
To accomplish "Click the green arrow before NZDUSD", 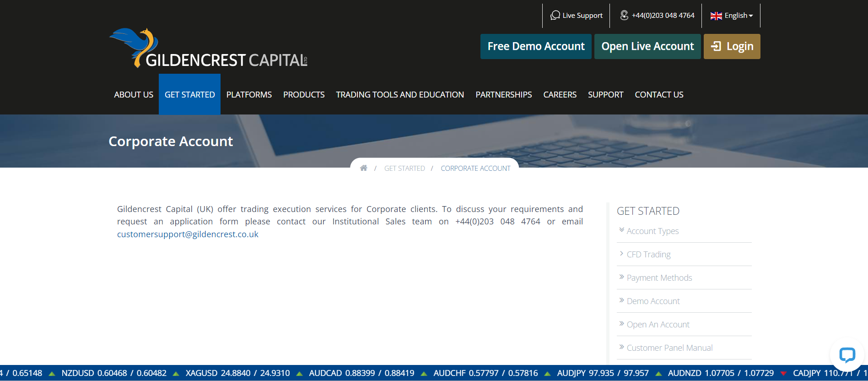I will (x=52, y=374).
